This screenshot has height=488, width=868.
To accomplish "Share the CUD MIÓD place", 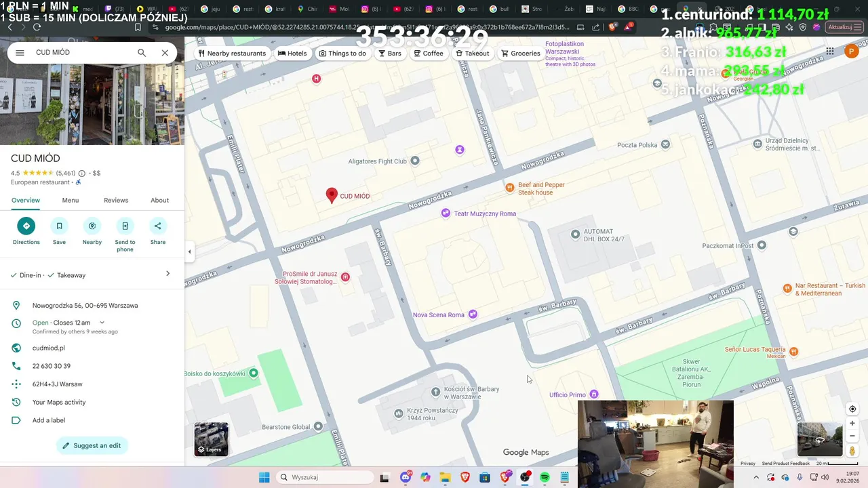I will tap(158, 230).
